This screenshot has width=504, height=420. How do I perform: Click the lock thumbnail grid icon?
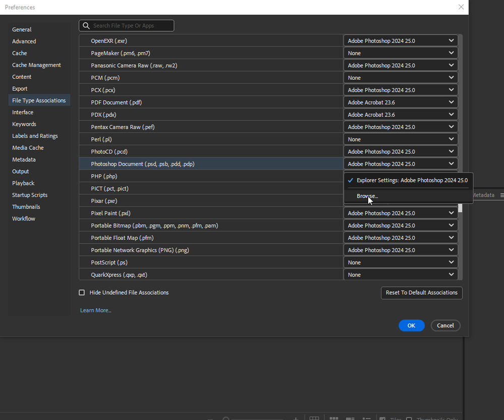coord(314,418)
